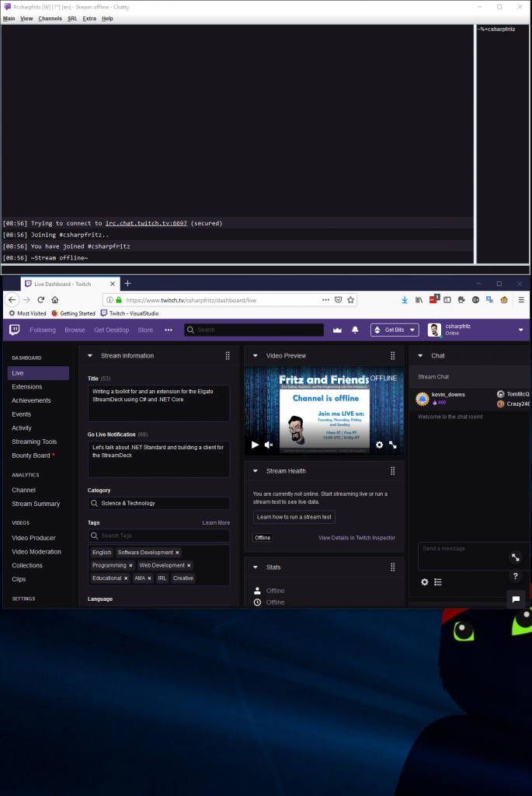The height and width of the screenshot is (796, 532).
Task: Click Stats panel grip handle
Action: (x=392, y=567)
